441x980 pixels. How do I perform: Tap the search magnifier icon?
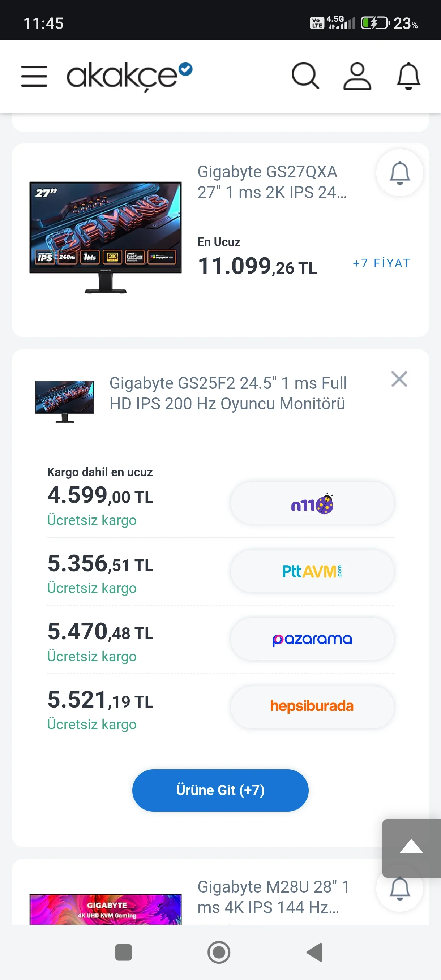(305, 76)
